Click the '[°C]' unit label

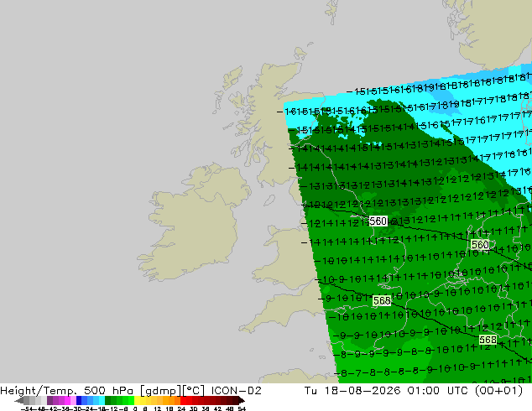tap(194, 391)
